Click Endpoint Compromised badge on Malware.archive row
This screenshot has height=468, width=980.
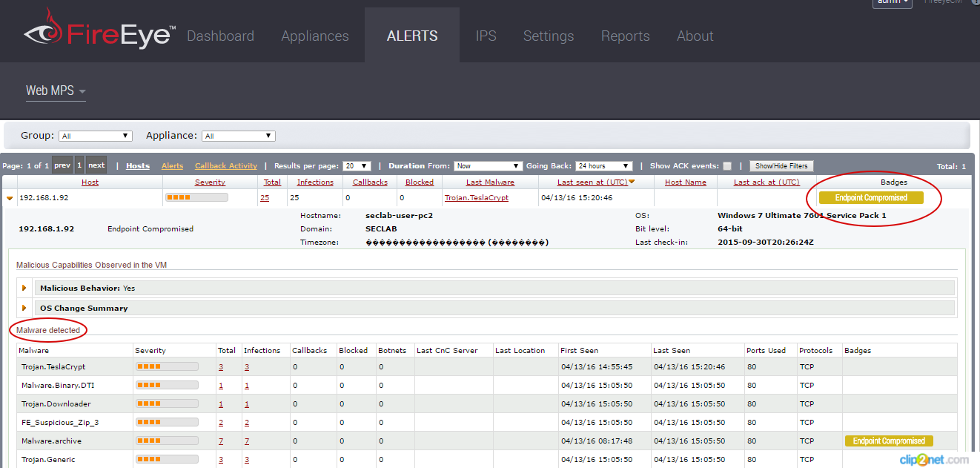(888, 440)
